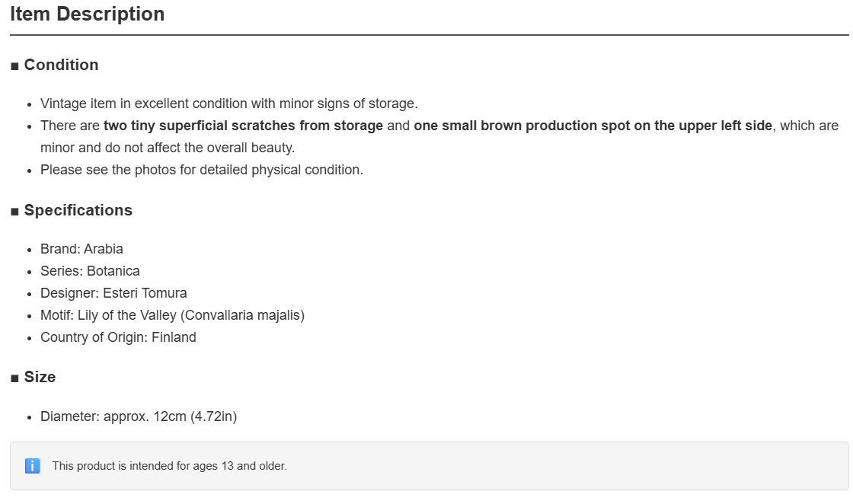Click the Lily of the Valley motif line
Image resolution: width=853 pixels, height=504 pixels.
pos(172,315)
